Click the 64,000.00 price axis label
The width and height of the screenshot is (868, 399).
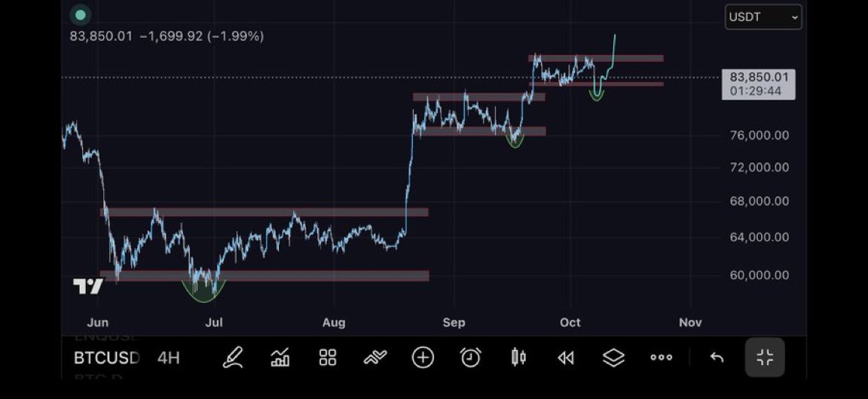[759, 237]
